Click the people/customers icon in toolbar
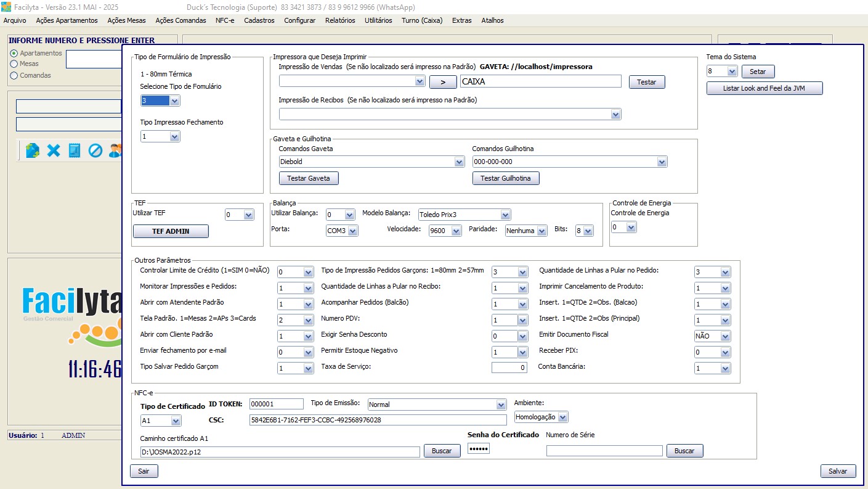This screenshot has height=489, width=868. tap(115, 150)
